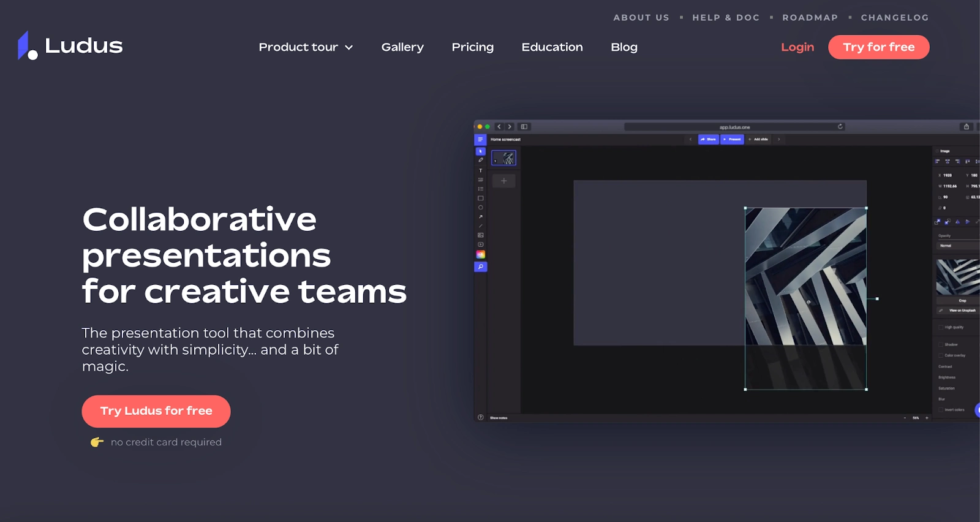
Task: Open the hamburger menu in the Ludus editor
Action: (480, 140)
